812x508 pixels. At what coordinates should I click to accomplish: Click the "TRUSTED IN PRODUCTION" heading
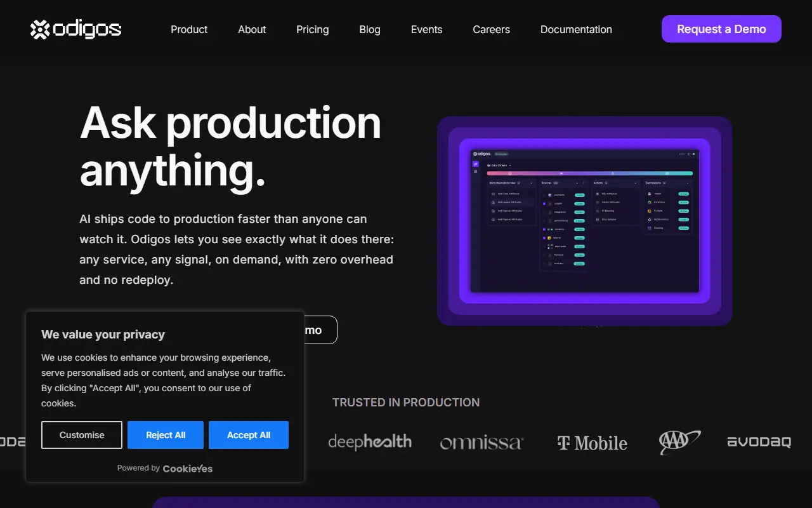coord(406,403)
